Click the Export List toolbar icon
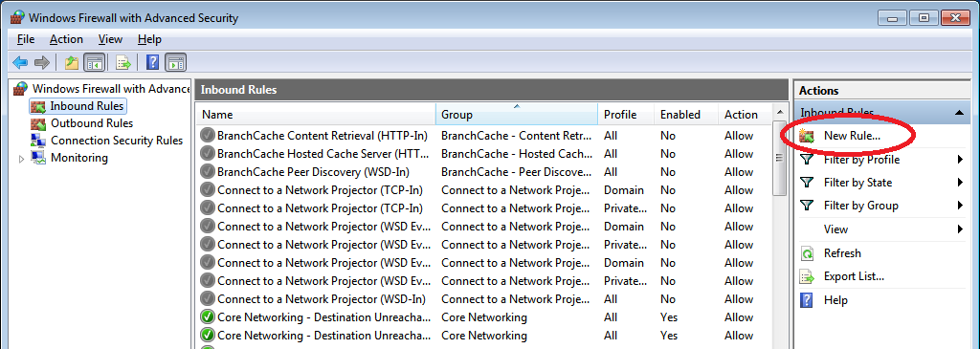Screen dimensions: 980x349 123,62
